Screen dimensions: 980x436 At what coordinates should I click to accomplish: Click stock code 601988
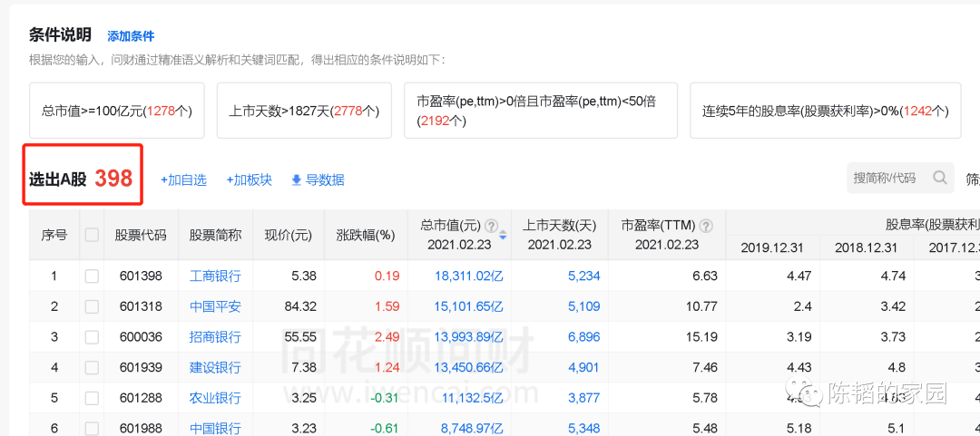pyautogui.click(x=141, y=429)
